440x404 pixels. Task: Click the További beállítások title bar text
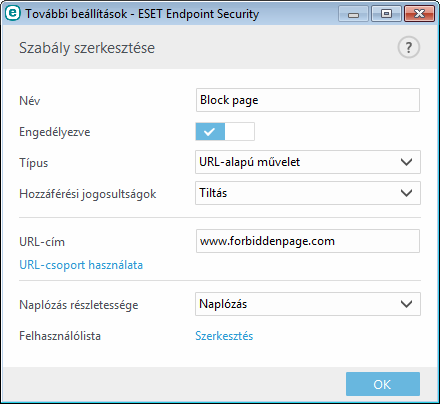point(142,14)
